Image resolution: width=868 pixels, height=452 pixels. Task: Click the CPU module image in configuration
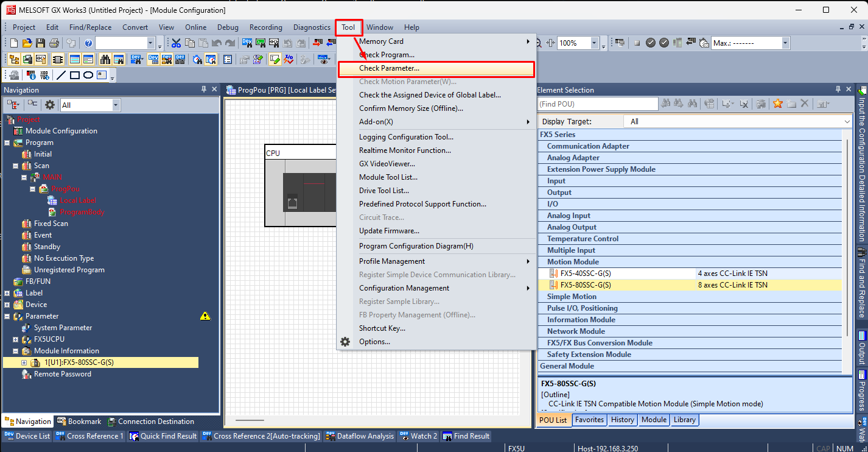(x=310, y=191)
